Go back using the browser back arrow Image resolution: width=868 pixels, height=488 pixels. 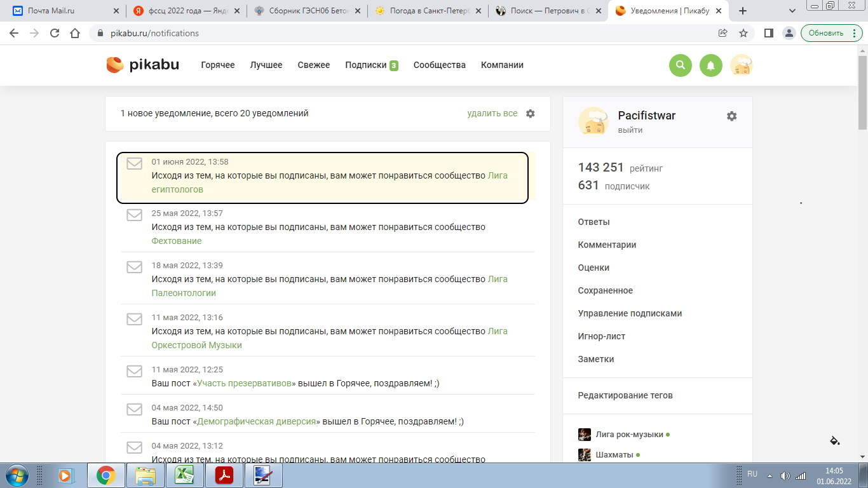click(x=14, y=33)
